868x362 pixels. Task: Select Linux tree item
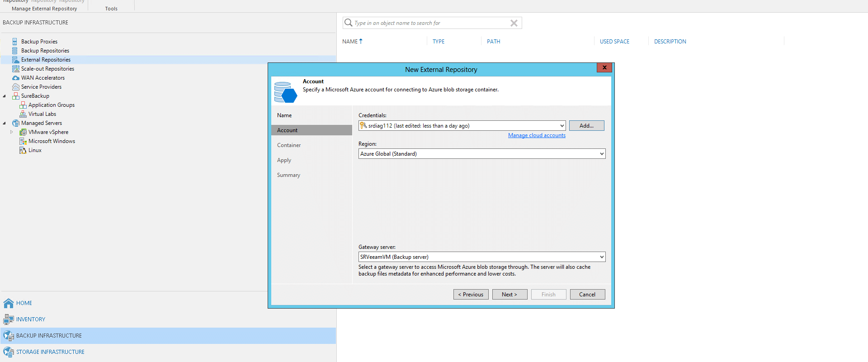[x=35, y=150]
